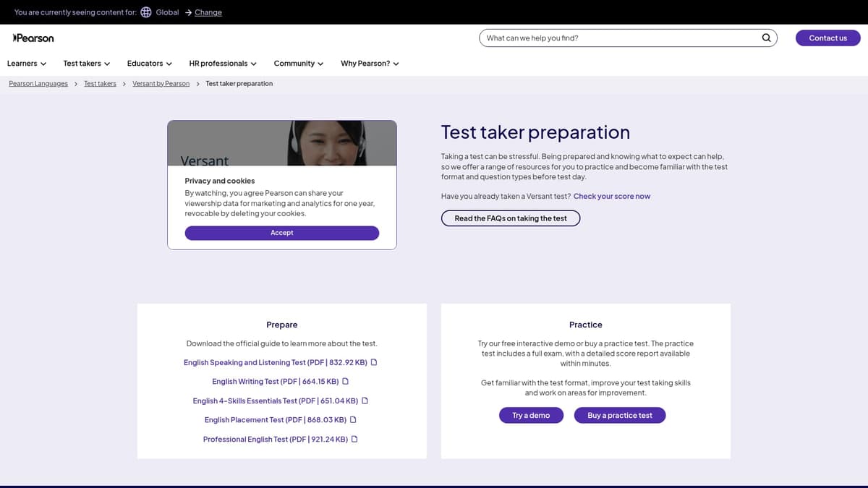The width and height of the screenshot is (868, 488).
Task: Click the Test taker preparation heading
Action: coord(535,132)
